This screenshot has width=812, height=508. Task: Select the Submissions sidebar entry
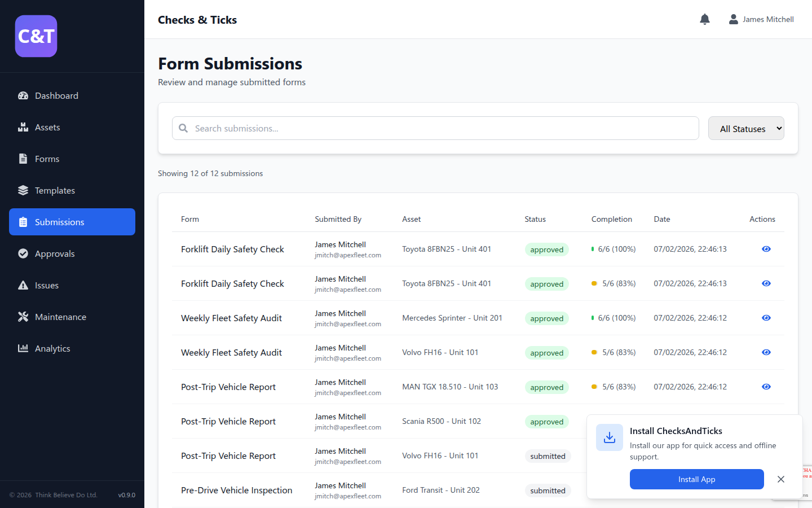click(x=59, y=222)
